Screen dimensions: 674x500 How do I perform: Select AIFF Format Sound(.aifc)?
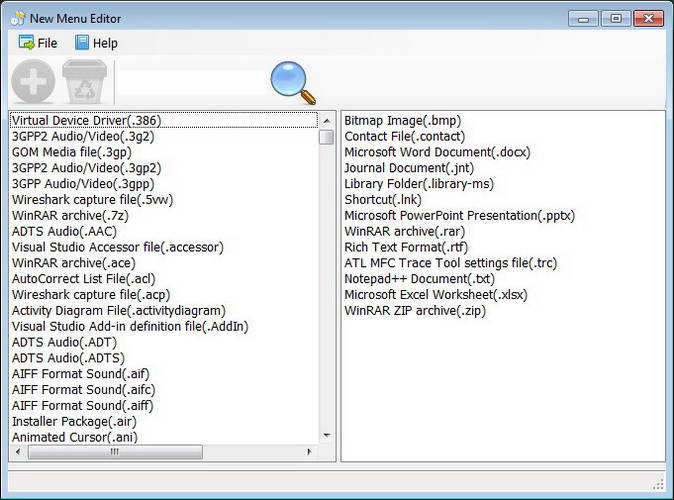(164, 390)
